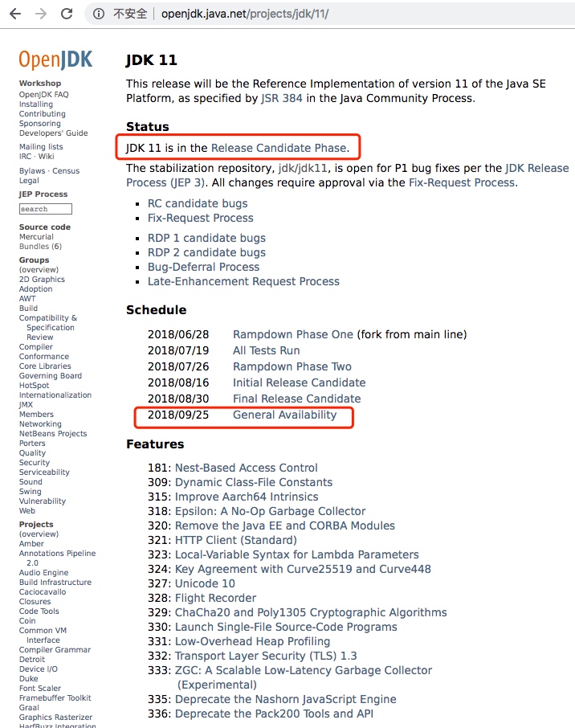Open General Availability link
Image resolution: width=575 pixels, height=728 pixels.
coord(285,415)
